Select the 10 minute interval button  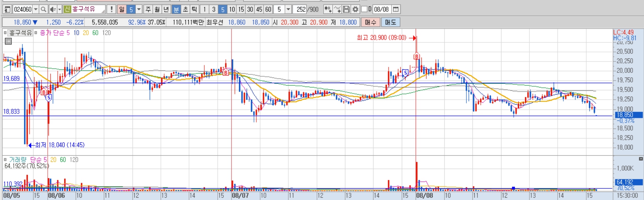pos(232,9)
